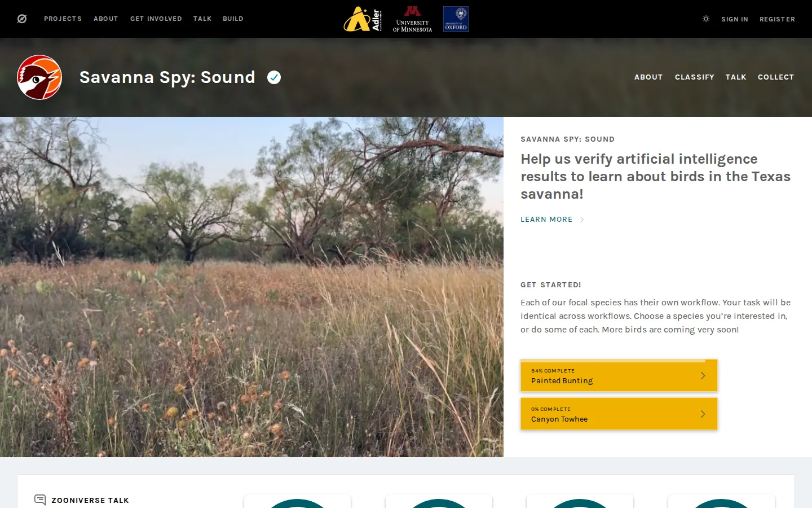
Task: Start the Canyon Towhee workflow
Action: [x=619, y=414]
